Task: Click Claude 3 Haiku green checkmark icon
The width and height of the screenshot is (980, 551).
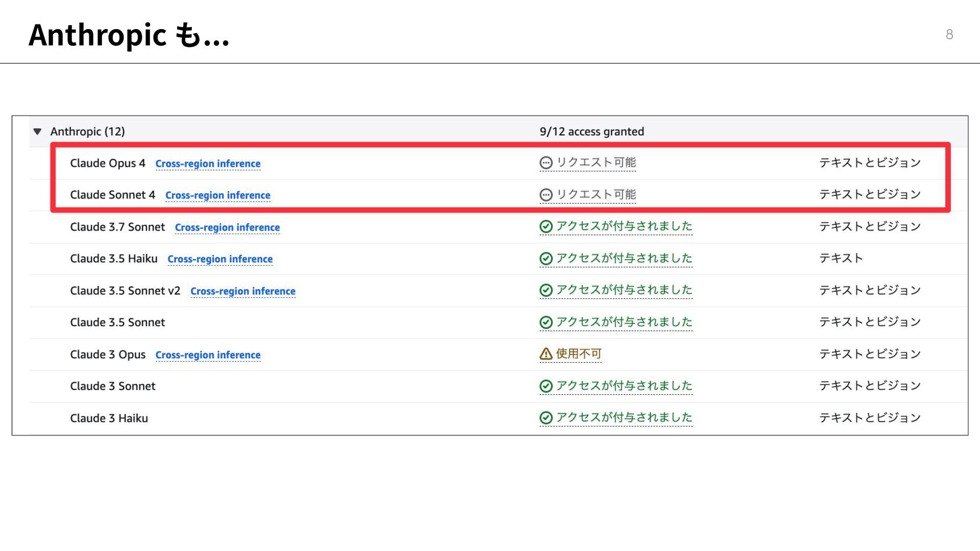Action: click(546, 418)
